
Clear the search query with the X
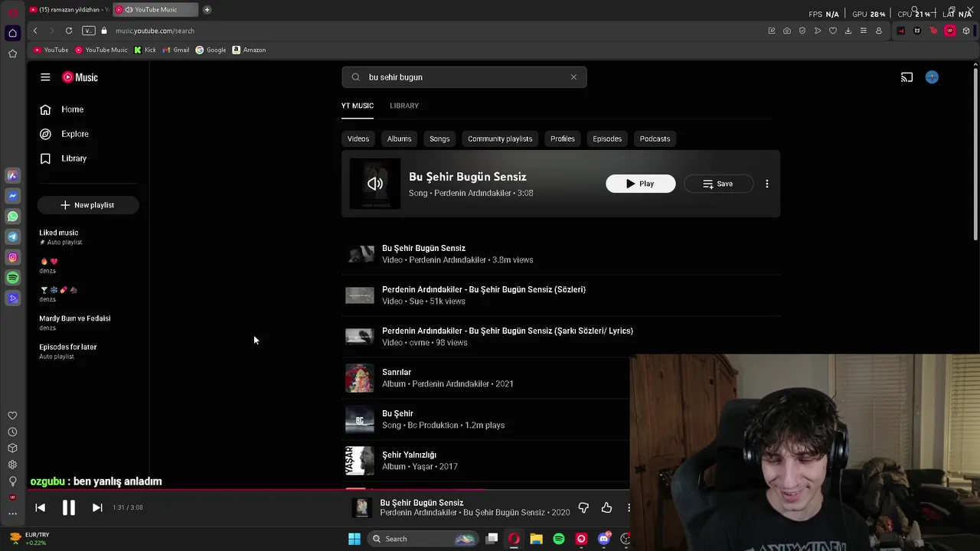point(573,77)
